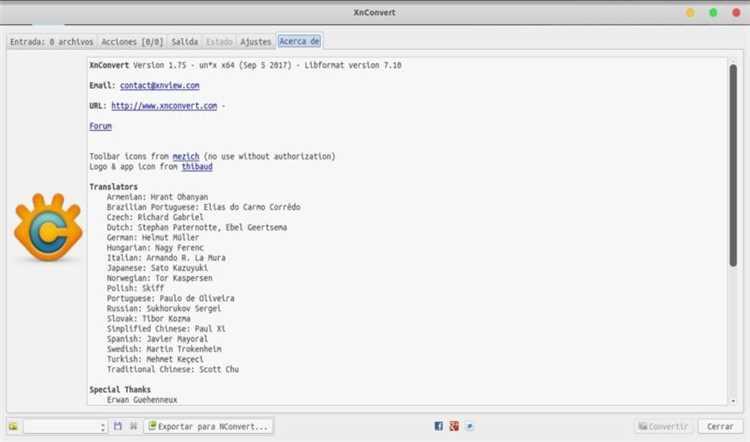This screenshot has width=750, height=442.
Task: Click the scrollbar down arrow
Action: point(733,401)
